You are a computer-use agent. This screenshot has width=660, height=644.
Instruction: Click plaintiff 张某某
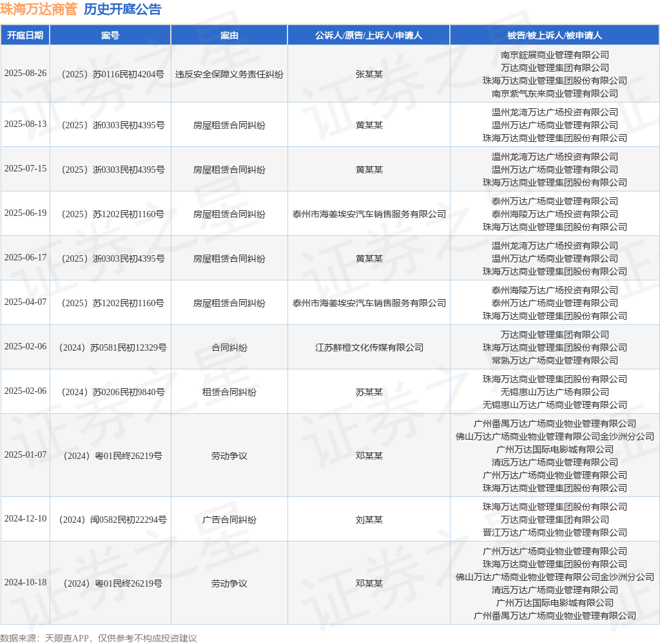(369, 75)
